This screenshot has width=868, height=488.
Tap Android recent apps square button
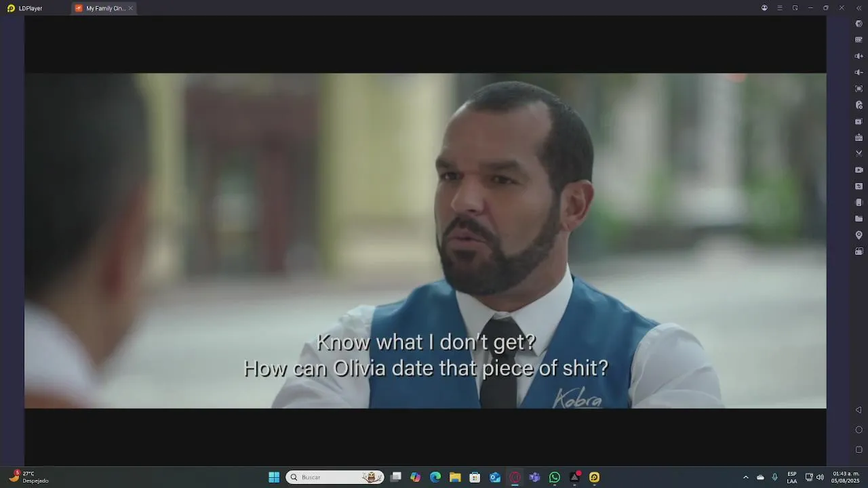click(x=859, y=449)
